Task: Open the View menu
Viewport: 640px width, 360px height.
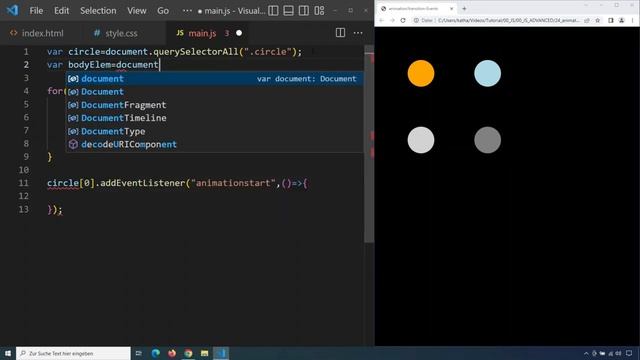Action: click(137, 11)
